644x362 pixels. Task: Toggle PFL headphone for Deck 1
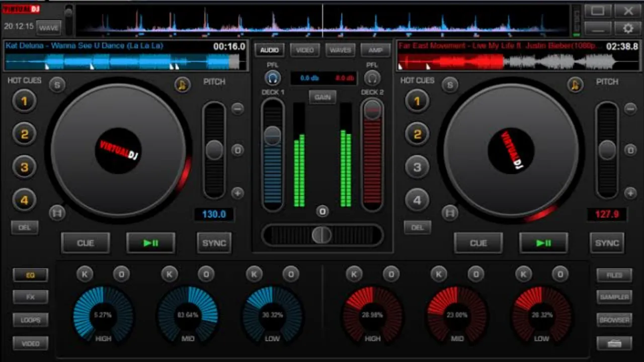coord(273,78)
